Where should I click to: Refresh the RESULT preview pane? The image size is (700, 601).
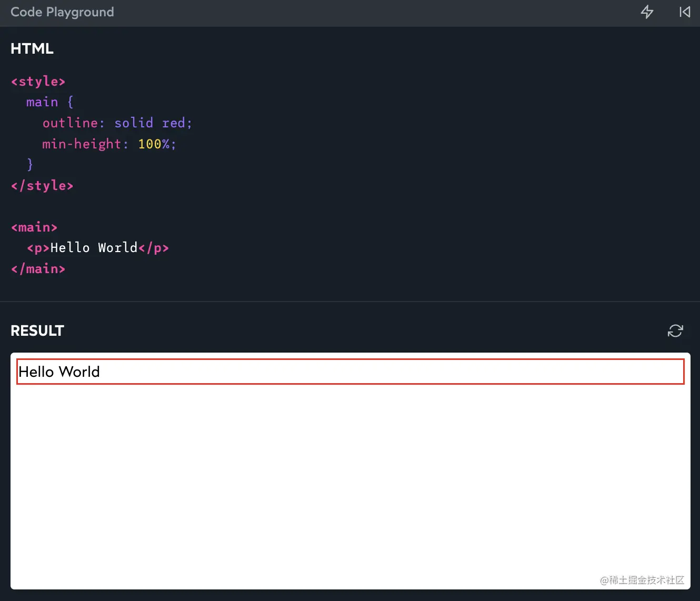coord(675,331)
